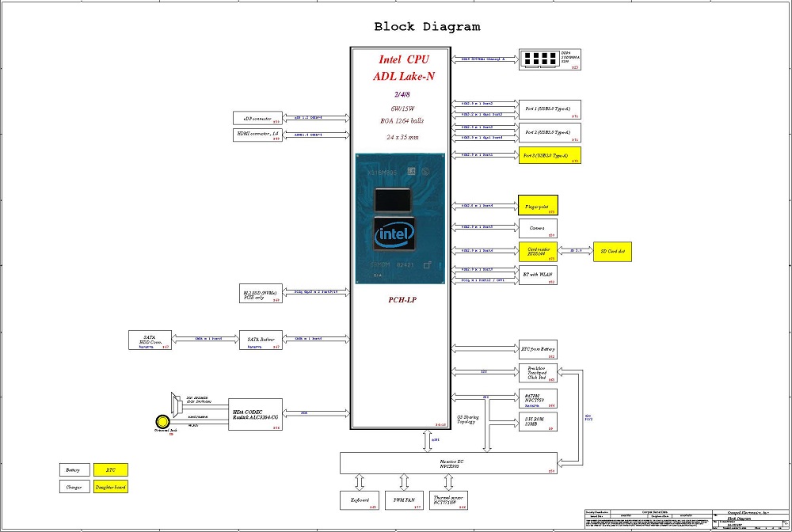Click the arrow between Card reader and SD slot
This screenshot has width=792, height=532.
click(575, 251)
